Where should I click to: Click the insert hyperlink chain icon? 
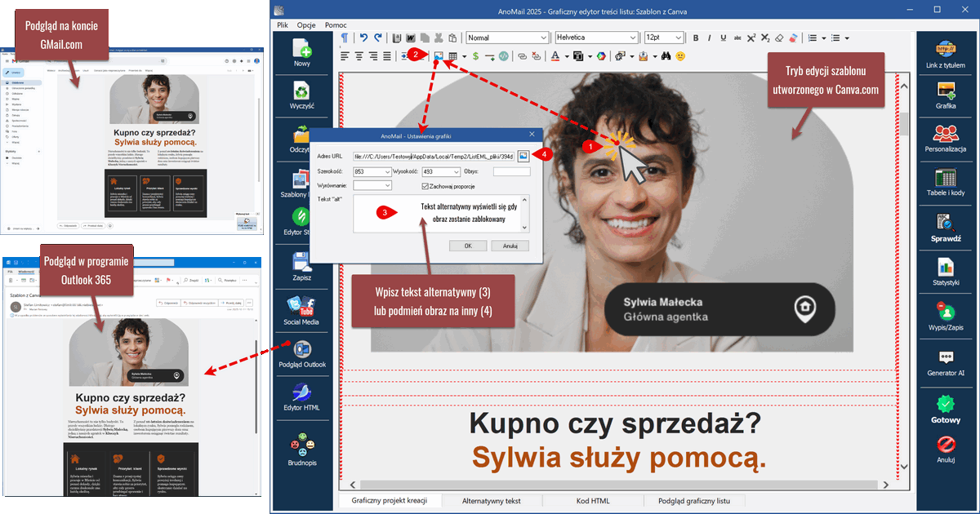[x=522, y=56]
